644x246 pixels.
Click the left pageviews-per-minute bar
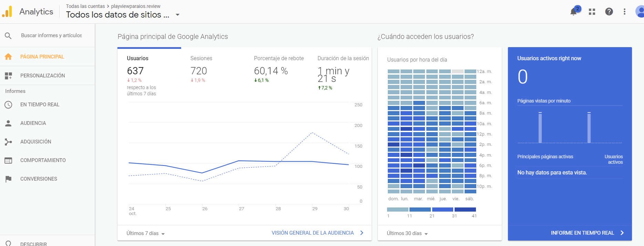[540, 128]
